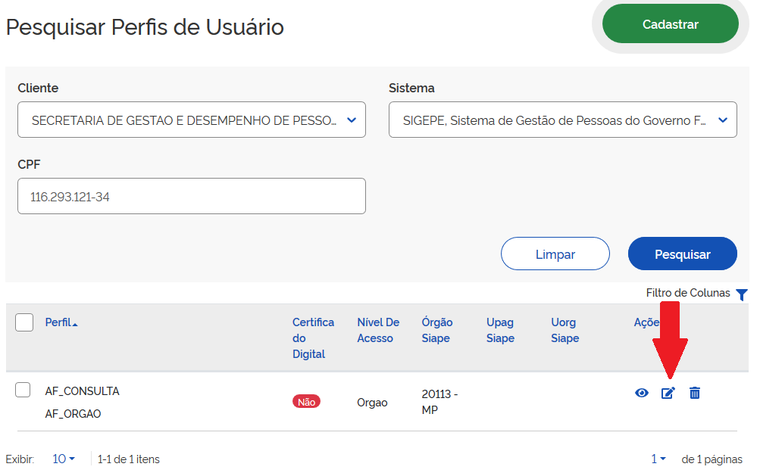The width and height of the screenshot is (760, 473).
Task: Click into the CPF input field
Action: (192, 197)
